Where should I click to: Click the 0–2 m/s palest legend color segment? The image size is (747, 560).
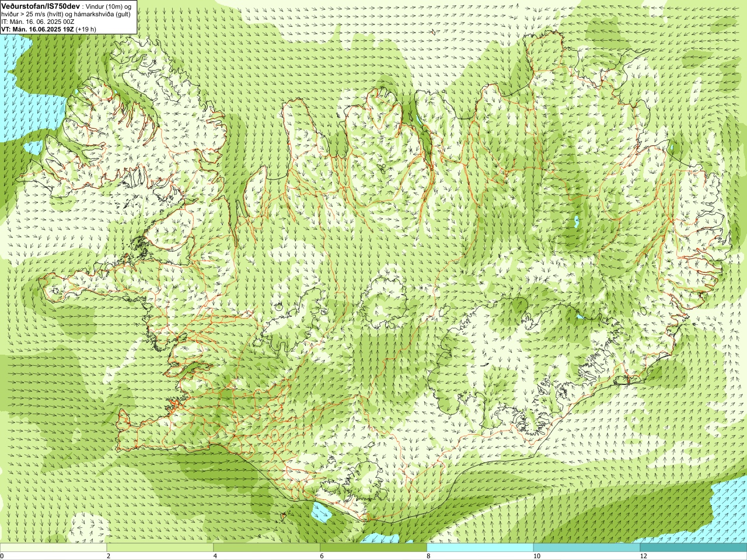(x=53, y=548)
